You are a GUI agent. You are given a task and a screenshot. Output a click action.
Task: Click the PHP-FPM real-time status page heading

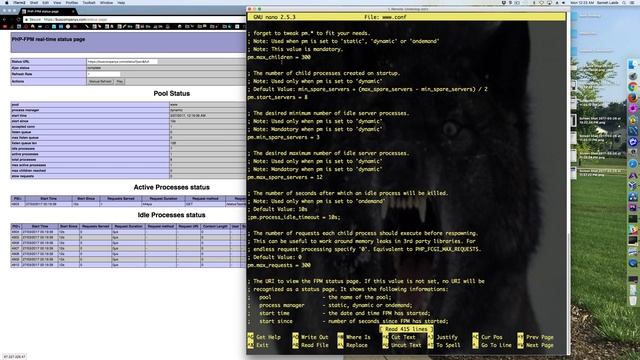(48, 40)
